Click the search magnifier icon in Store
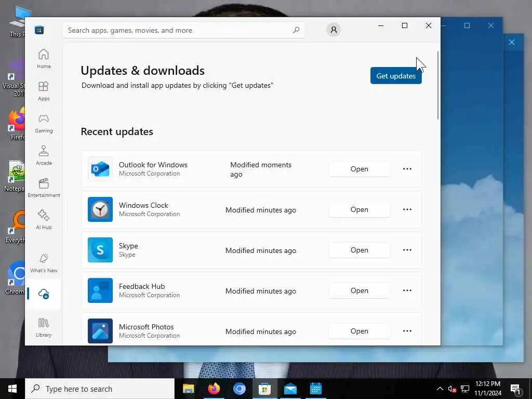The image size is (532, 399). [296, 30]
